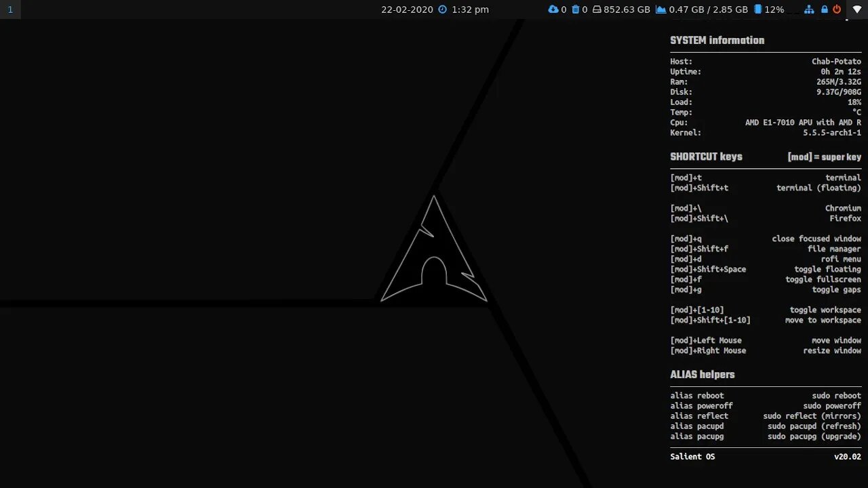Image resolution: width=868 pixels, height=488 pixels.
Task: Click the 'toggle workspace' label
Action: (825, 310)
